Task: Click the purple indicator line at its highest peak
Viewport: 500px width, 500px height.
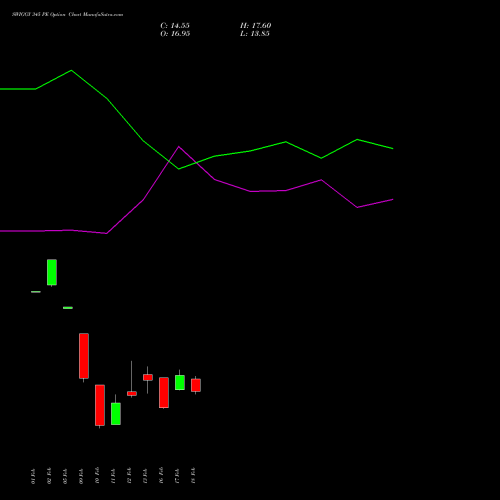Action: pyautogui.click(x=179, y=147)
